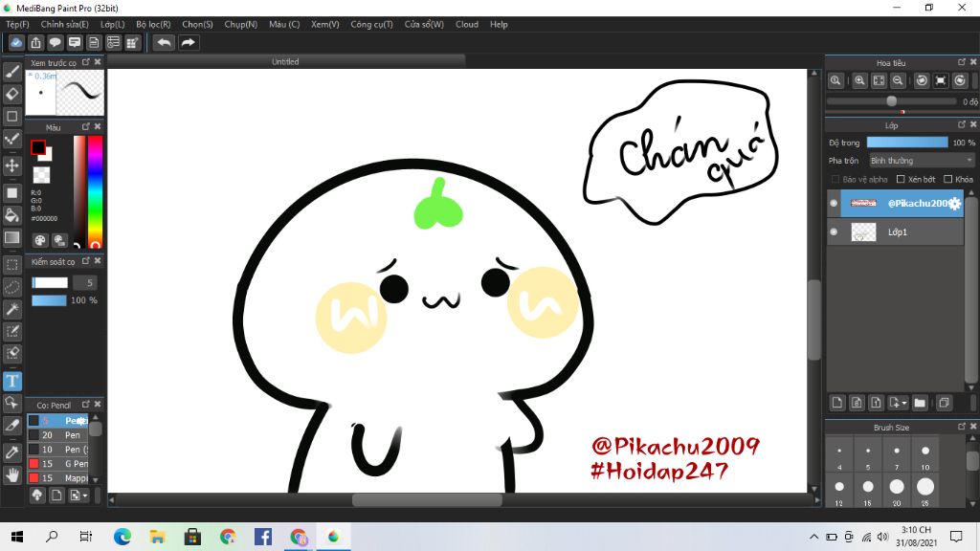The image size is (980, 551).
Task: Select the 15 G Pen brush
Action: pyautogui.click(x=58, y=464)
